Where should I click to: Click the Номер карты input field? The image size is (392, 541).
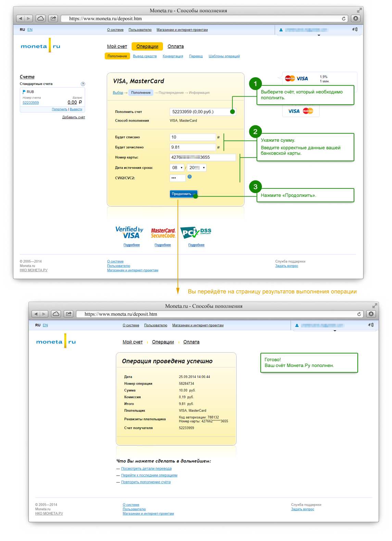tap(203, 158)
